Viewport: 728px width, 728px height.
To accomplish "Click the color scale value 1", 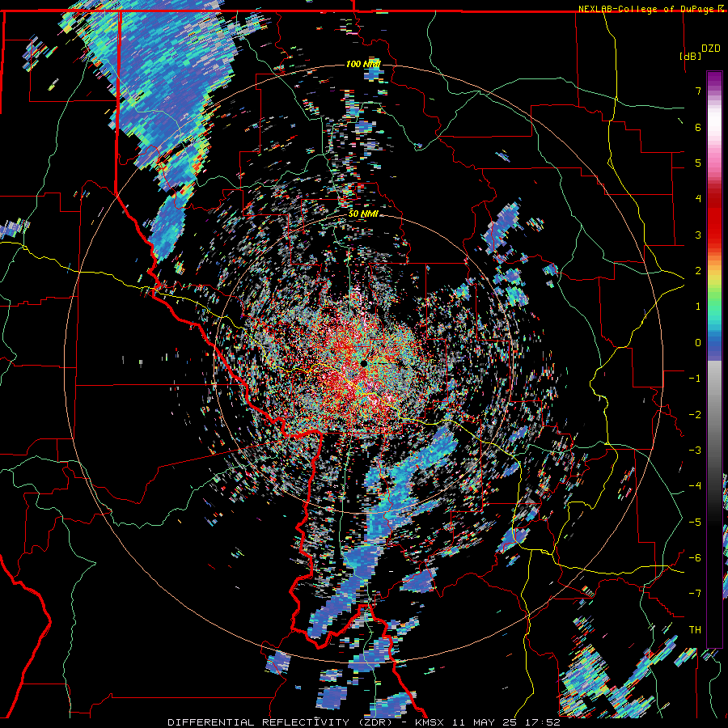I will (698, 307).
